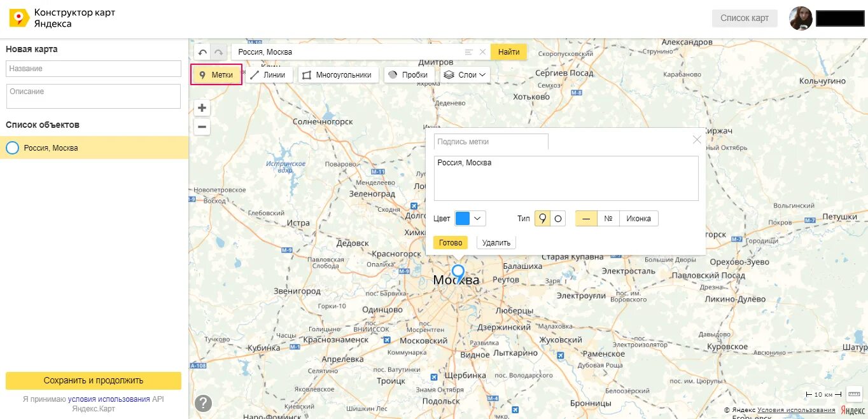Click the placemark description text area
The width and height of the screenshot is (868, 419).
coord(566,179)
